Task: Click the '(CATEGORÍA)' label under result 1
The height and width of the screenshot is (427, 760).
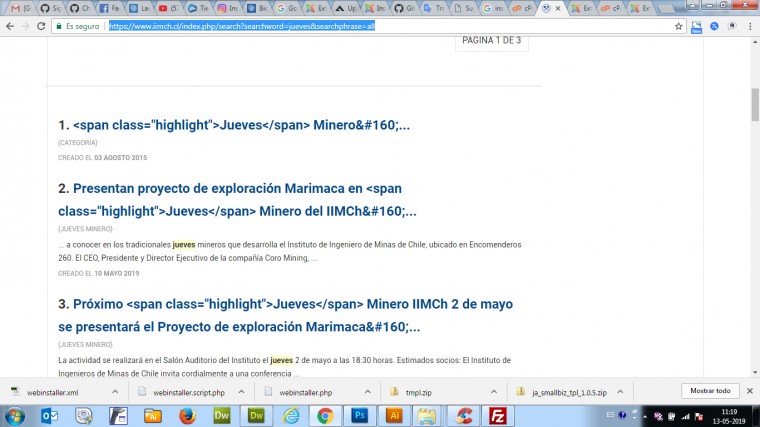Action: click(x=78, y=142)
